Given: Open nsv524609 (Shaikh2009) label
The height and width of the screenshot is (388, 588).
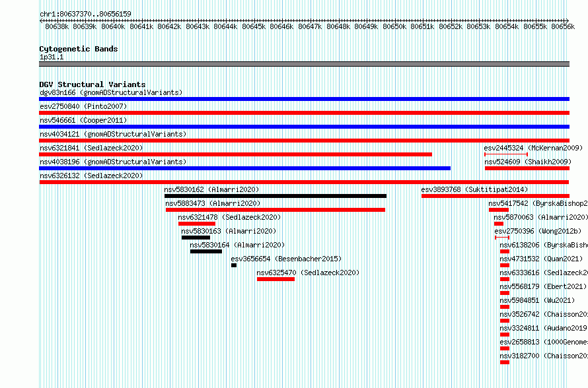Looking at the screenshot, I should (x=528, y=162).
